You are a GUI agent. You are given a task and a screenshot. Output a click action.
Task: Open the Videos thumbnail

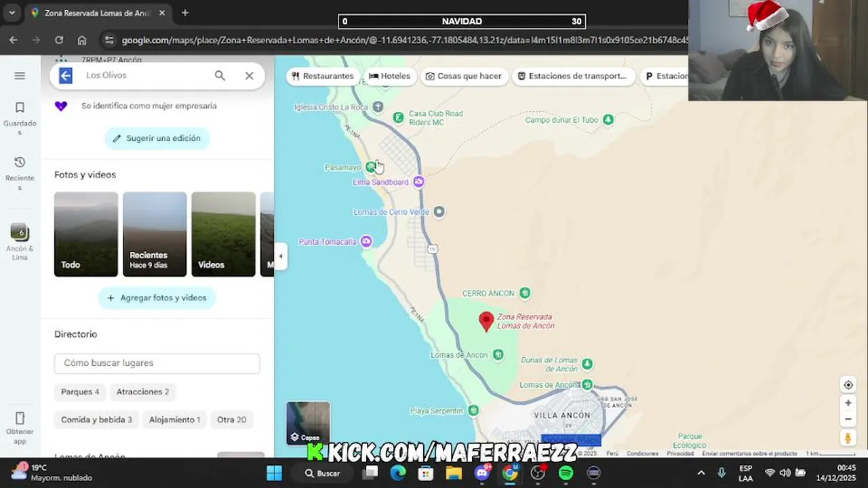tap(223, 235)
